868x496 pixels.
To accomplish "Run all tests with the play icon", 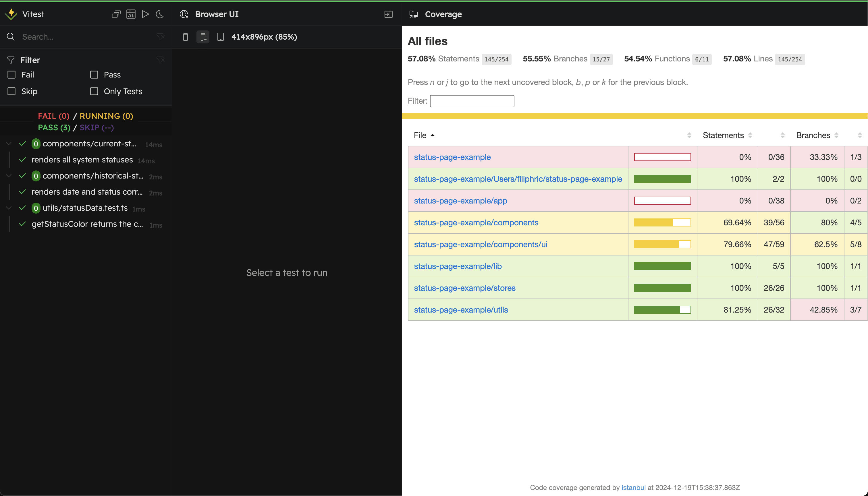I will [x=146, y=14].
